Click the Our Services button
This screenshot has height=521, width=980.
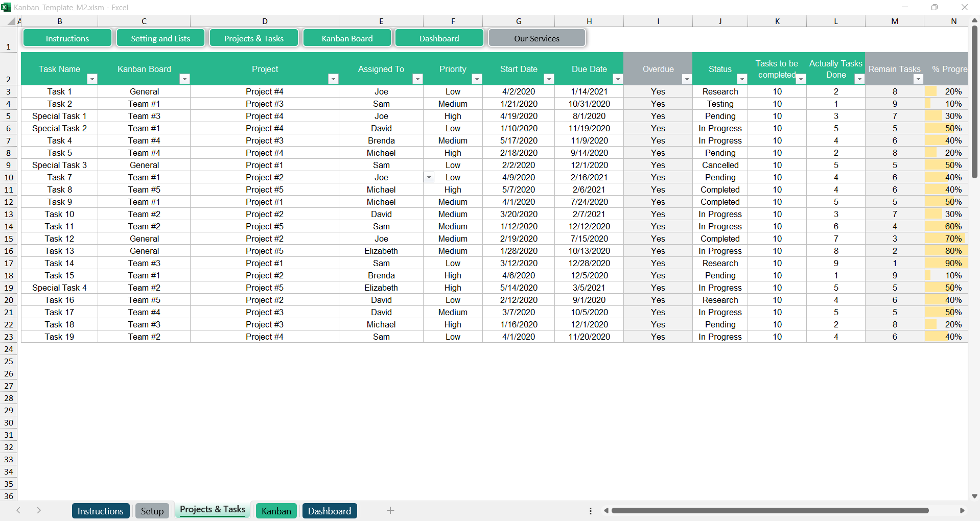coord(536,38)
